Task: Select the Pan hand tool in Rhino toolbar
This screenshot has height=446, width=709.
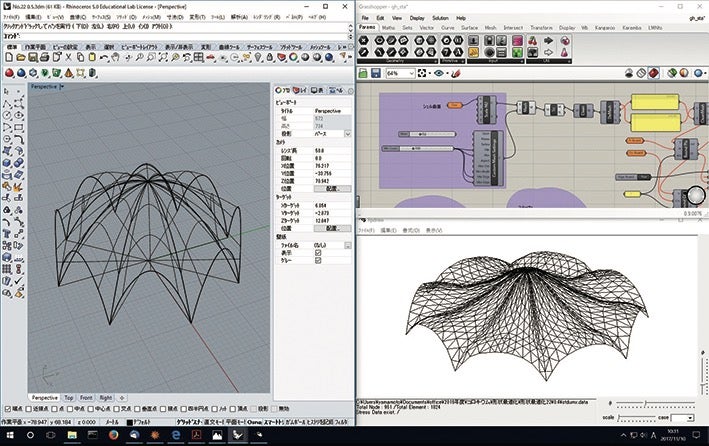Action: coord(116,57)
